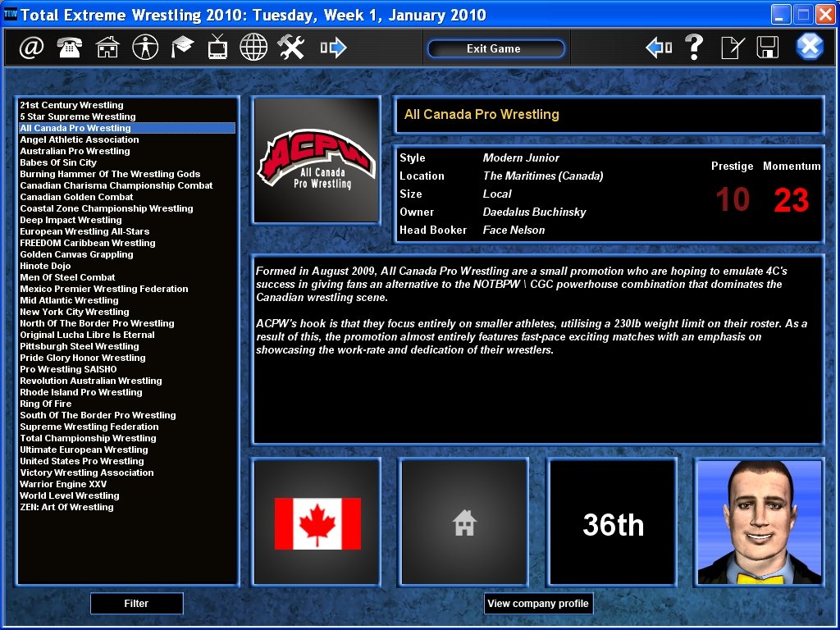This screenshot has width=840, height=630.
Task: Open the world/web globe icon
Action: tap(254, 47)
